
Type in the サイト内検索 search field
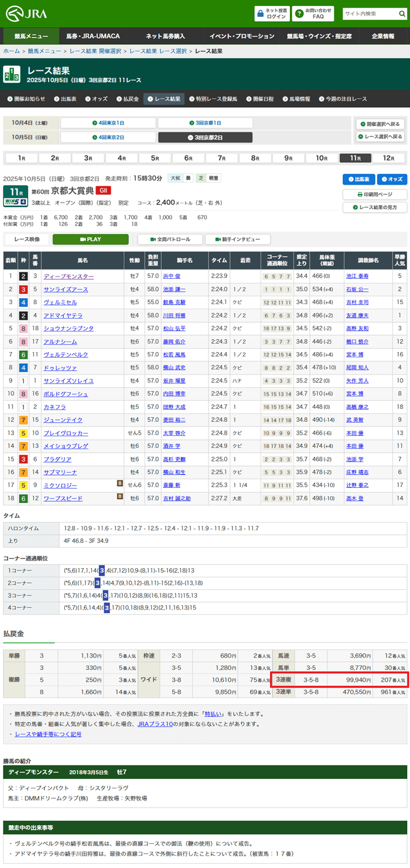pos(365,13)
